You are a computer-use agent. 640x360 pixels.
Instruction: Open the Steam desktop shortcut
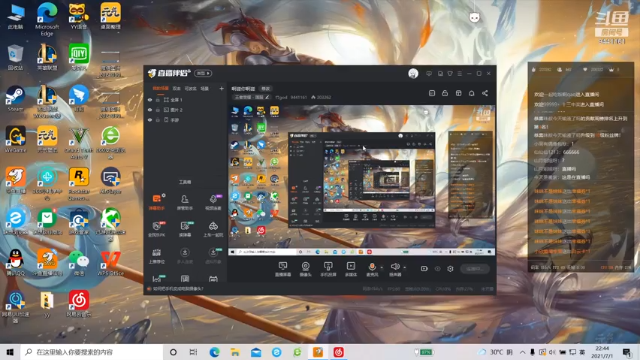(x=15, y=99)
